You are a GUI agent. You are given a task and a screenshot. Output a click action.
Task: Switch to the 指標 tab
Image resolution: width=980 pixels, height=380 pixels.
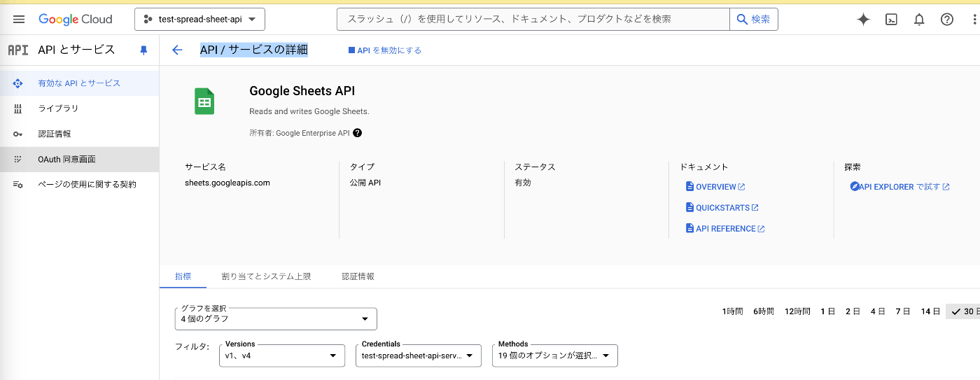[183, 276]
